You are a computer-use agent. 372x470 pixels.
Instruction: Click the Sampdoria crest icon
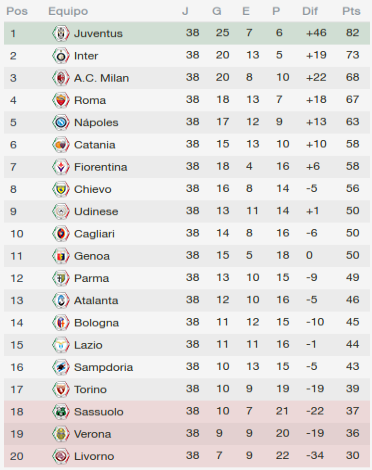tap(61, 367)
